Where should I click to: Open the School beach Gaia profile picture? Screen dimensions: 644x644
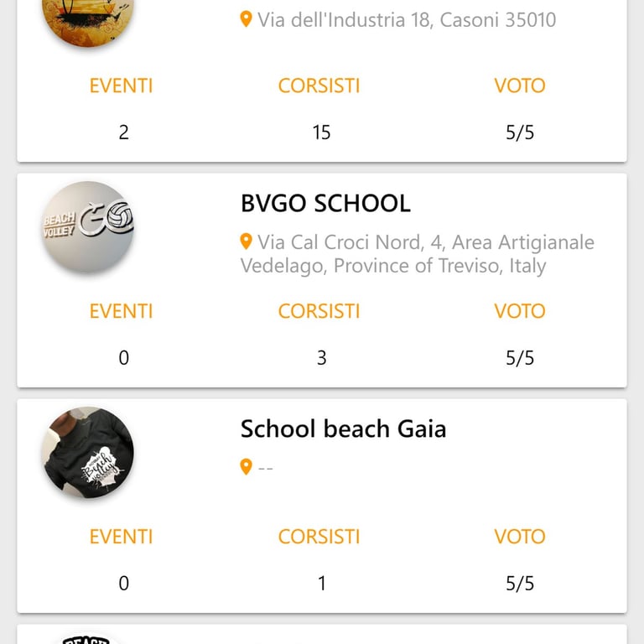(x=87, y=453)
